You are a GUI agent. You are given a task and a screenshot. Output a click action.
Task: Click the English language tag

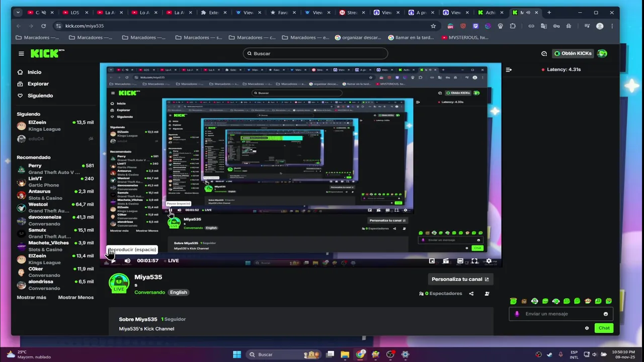tap(178, 292)
